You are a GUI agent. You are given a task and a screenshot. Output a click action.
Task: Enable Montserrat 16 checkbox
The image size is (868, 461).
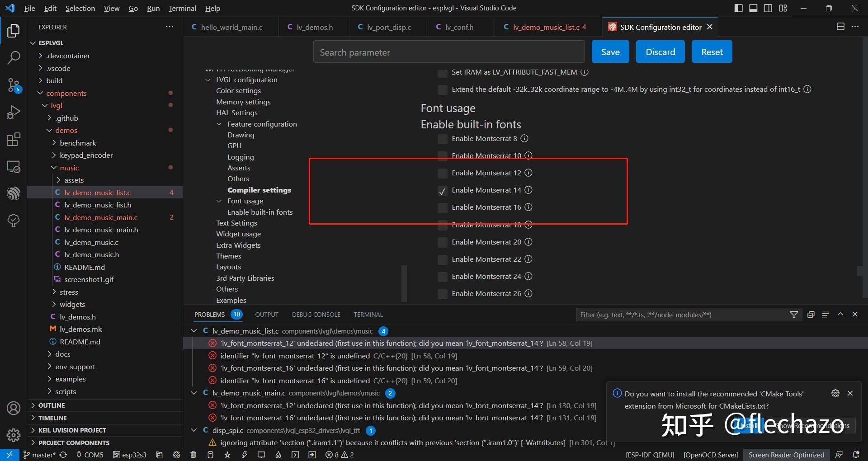point(443,208)
